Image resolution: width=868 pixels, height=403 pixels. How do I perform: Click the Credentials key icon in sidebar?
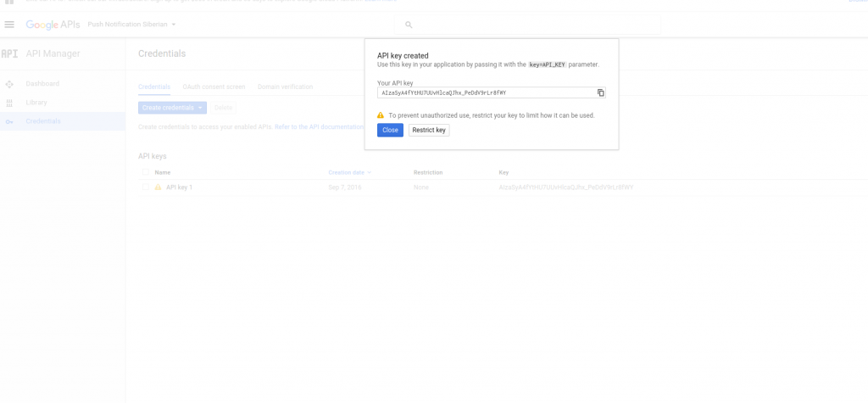tap(9, 121)
